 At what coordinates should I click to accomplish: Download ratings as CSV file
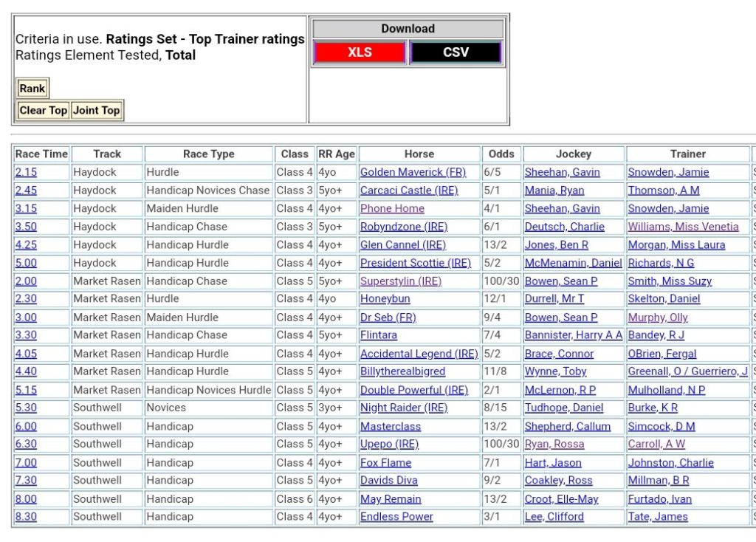pyautogui.click(x=456, y=52)
